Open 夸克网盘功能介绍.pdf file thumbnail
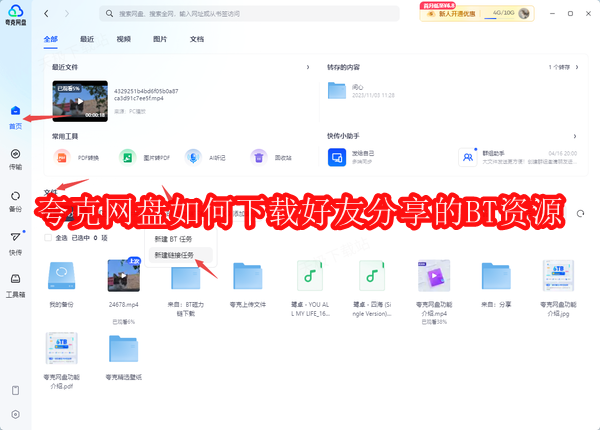Image resolution: width=600 pixels, height=430 pixels. pyautogui.click(x=62, y=348)
